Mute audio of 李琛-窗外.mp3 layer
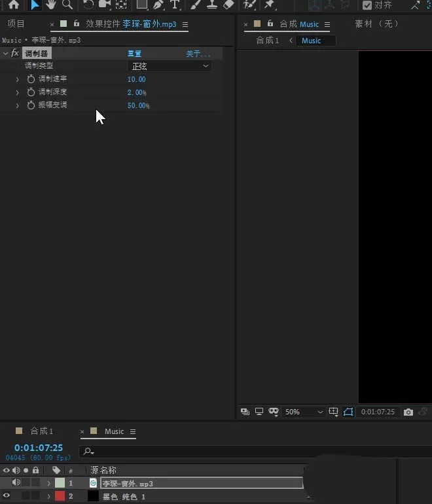This screenshot has width=432, height=504. point(16,482)
